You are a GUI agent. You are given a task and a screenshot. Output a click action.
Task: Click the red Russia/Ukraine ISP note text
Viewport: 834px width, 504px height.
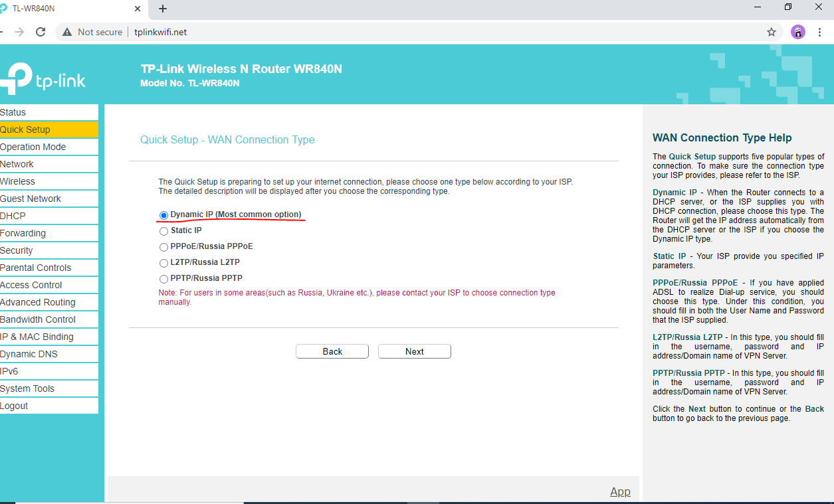coord(357,297)
